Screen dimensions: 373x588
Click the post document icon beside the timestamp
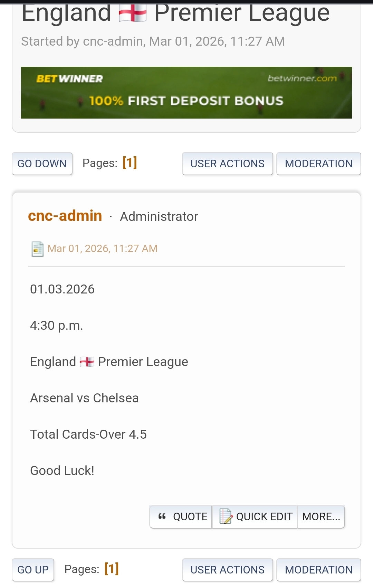click(37, 249)
